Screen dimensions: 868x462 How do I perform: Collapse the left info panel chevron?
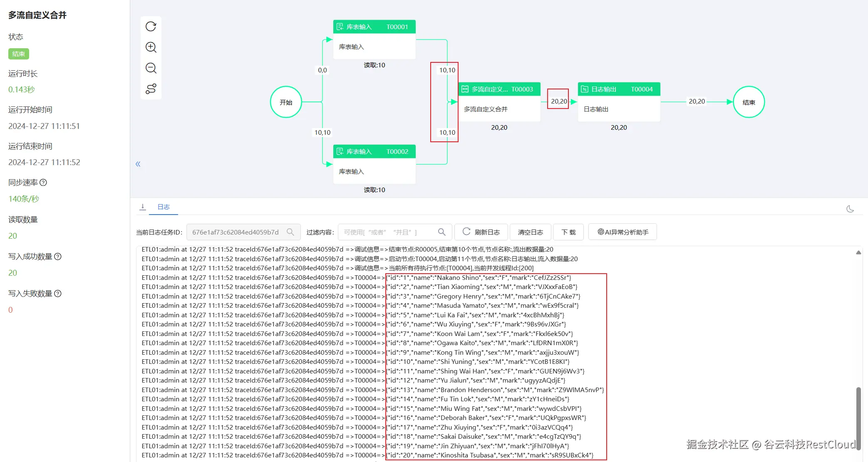click(x=138, y=164)
